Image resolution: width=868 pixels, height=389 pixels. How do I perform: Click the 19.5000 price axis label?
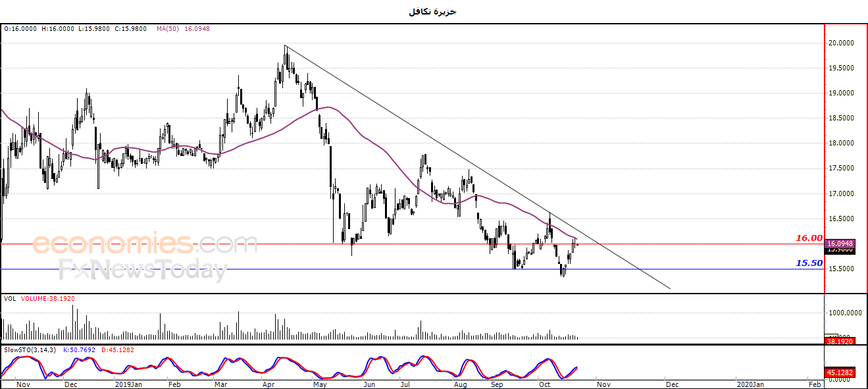click(842, 68)
